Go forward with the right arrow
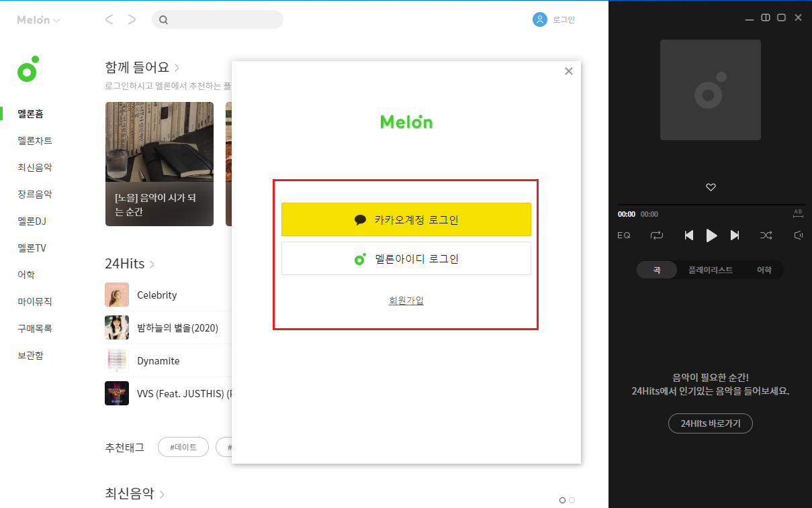Screen dimensions: 812x508 click(x=132, y=19)
